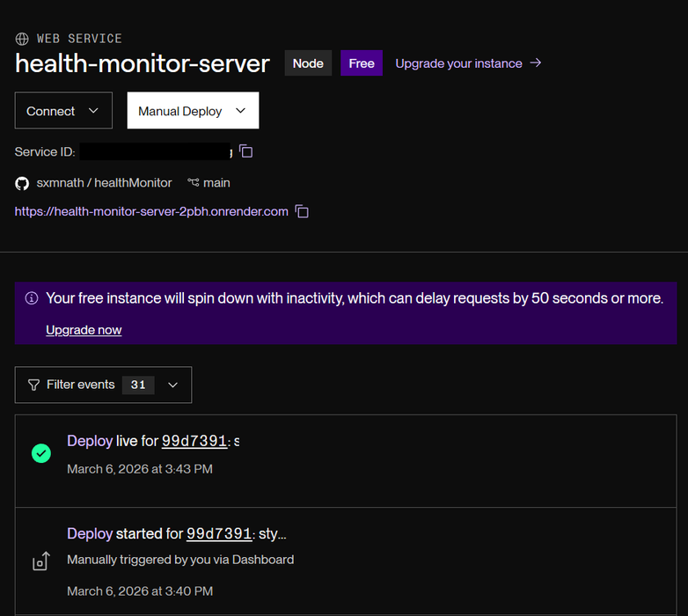Click Manually triggered by you via Dashboard
This screenshot has height=616, width=688.
point(180,560)
